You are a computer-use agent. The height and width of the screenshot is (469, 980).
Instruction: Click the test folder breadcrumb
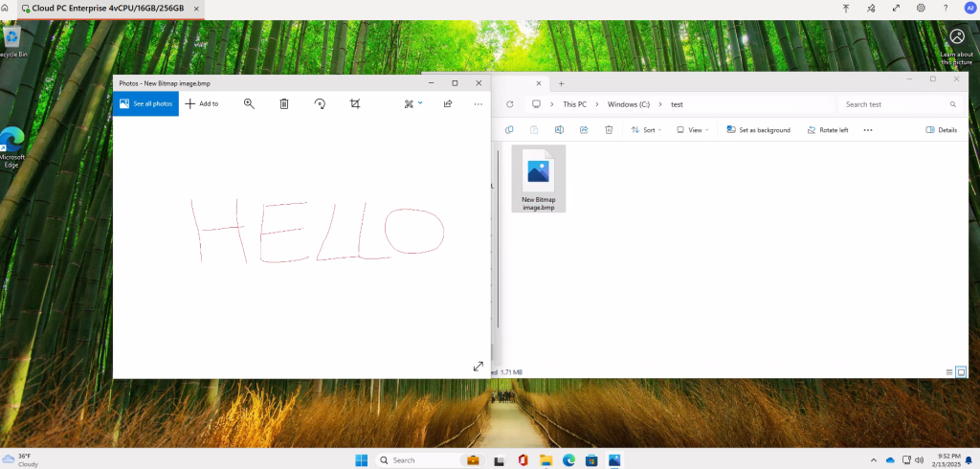click(x=677, y=104)
